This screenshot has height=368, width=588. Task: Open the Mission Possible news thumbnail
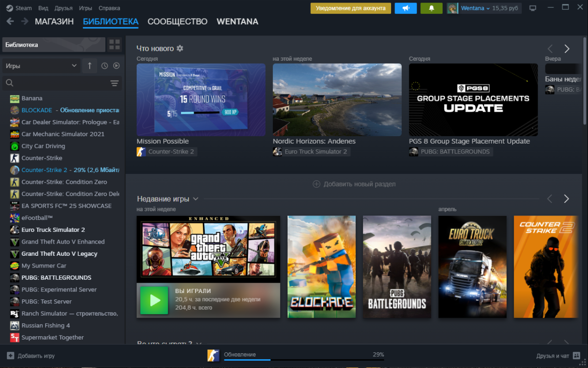[201, 100]
